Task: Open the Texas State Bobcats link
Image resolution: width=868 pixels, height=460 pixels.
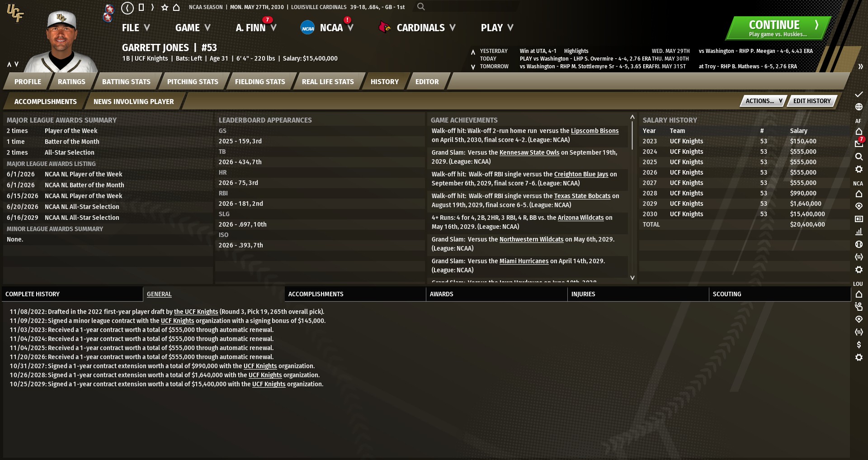Action: coord(582,196)
